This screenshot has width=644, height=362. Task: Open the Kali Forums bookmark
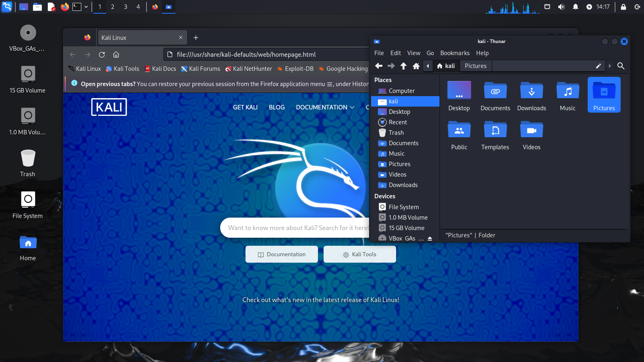point(200,69)
